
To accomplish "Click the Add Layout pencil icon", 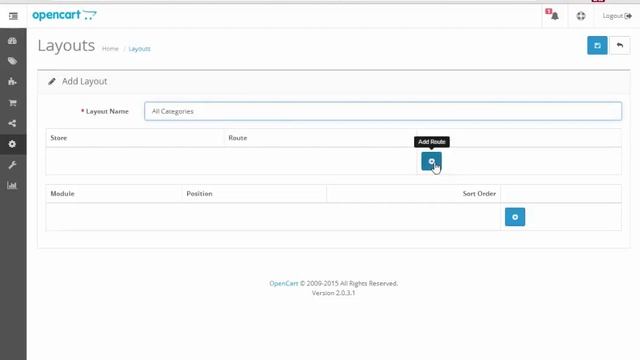I will pyautogui.click(x=52, y=81).
